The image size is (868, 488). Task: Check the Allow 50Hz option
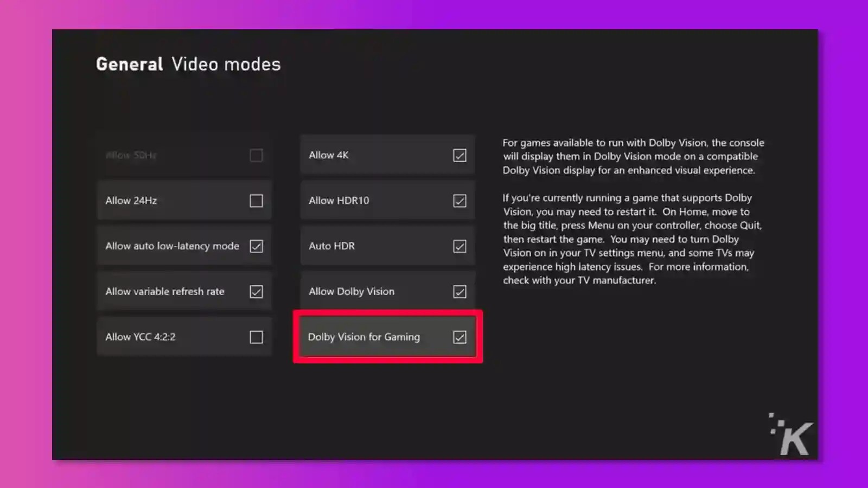(x=256, y=155)
